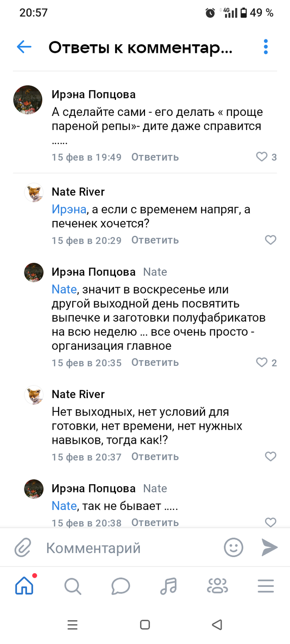Tap the back arrow in header
Screen dimensions: 290x644
[24, 47]
